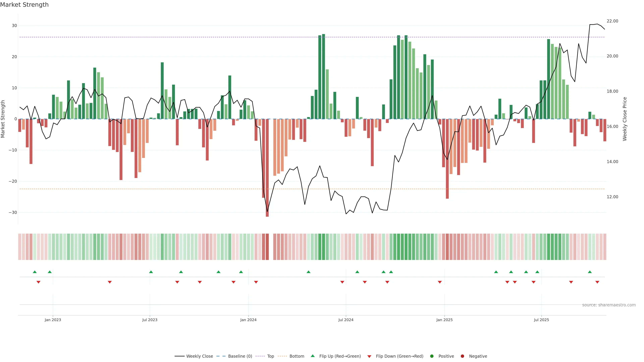Click the green Positive dot in legend
The width and height of the screenshot is (644, 362).
coord(432,356)
